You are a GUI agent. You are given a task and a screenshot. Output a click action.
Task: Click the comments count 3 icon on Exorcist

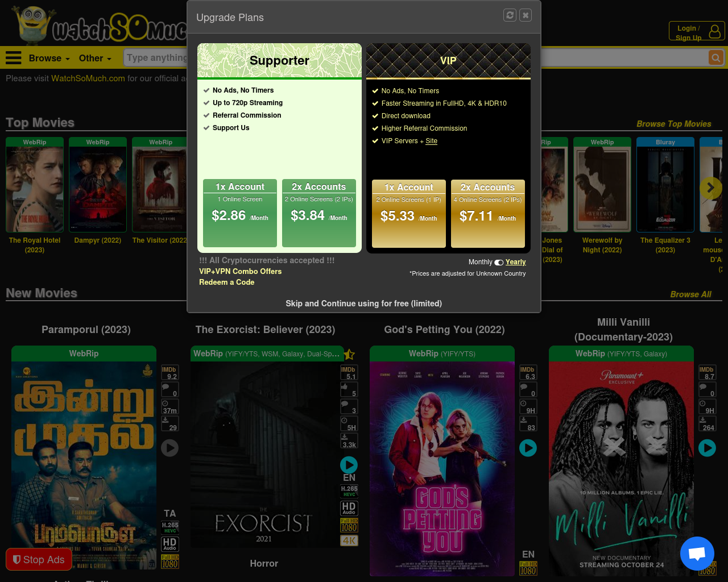[349, 407]
